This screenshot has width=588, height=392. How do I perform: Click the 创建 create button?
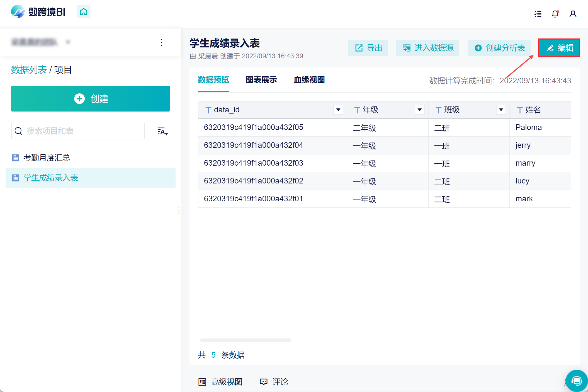(91, 99)
